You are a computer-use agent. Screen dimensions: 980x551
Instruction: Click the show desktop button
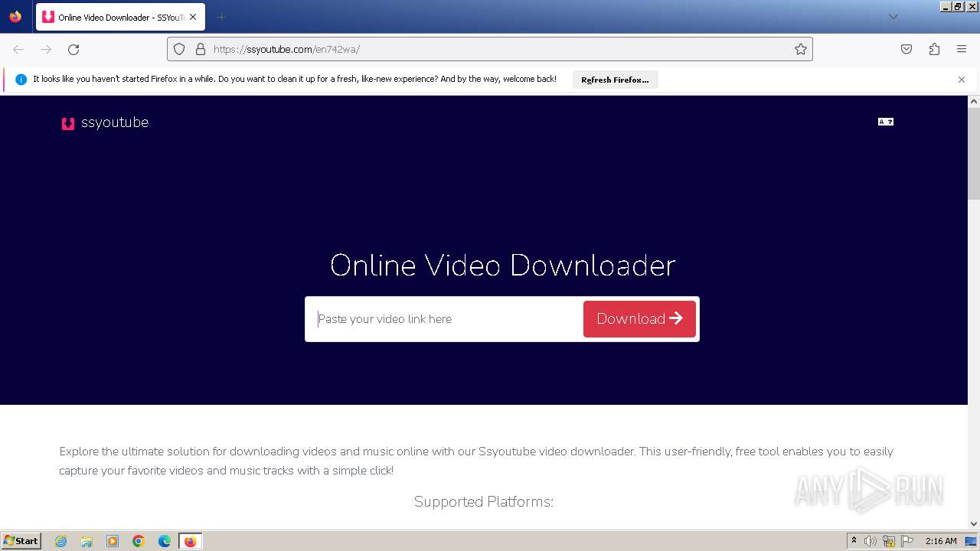pyautogui.click(x=972, y=541)
